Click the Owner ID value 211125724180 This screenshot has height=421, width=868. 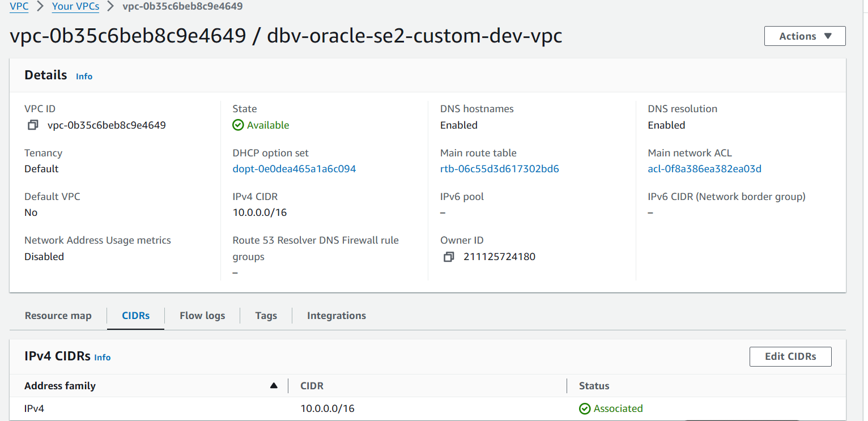coord(499,257)
